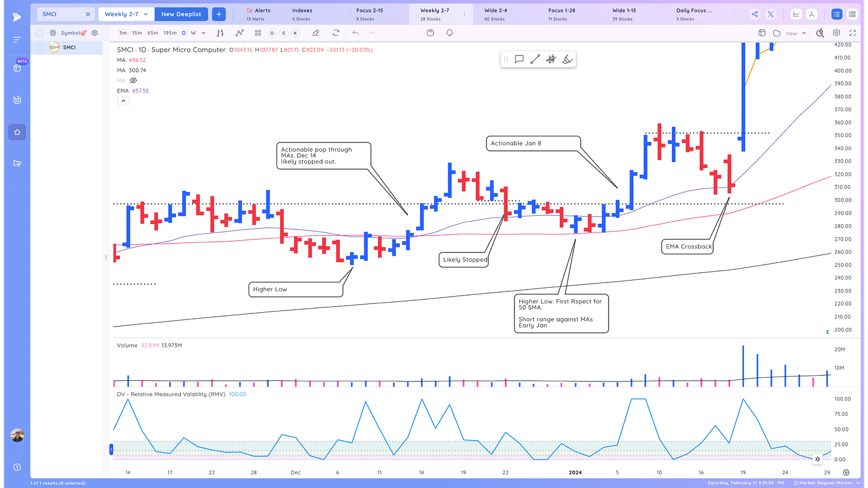Click the X (Twitter) share icon

point(771,14)
